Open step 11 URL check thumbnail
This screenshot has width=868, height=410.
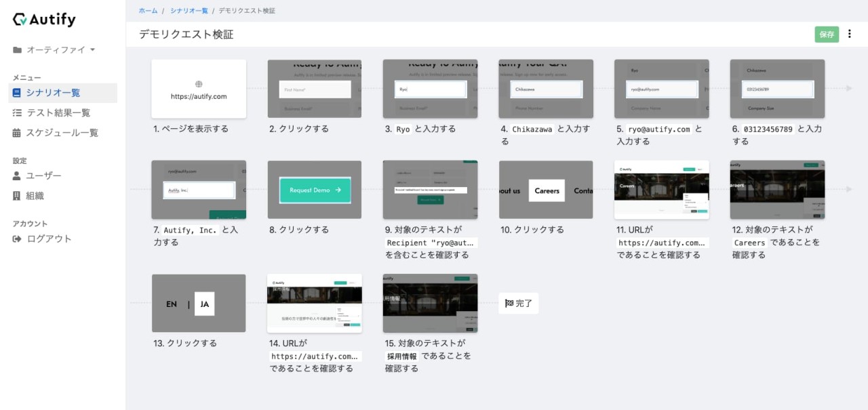pyautogui.click(x=662, y=190)
